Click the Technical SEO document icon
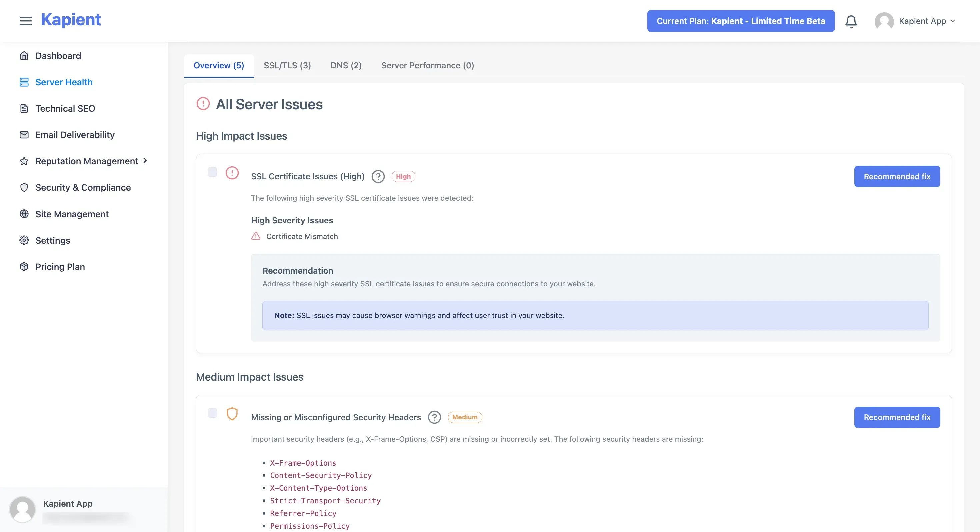The height and width of the screenshot is (532, 980). point(24,108)
